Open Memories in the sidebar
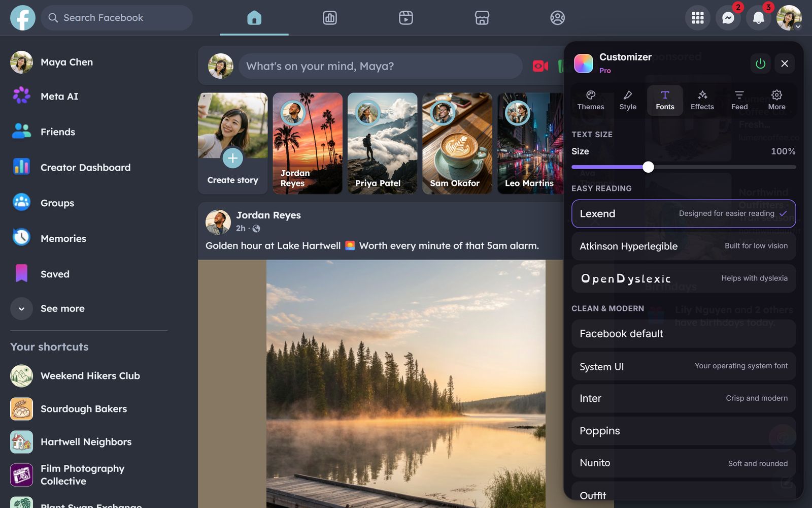The height and width of the screenshot is (508, 812). click(x=89, y=238)
